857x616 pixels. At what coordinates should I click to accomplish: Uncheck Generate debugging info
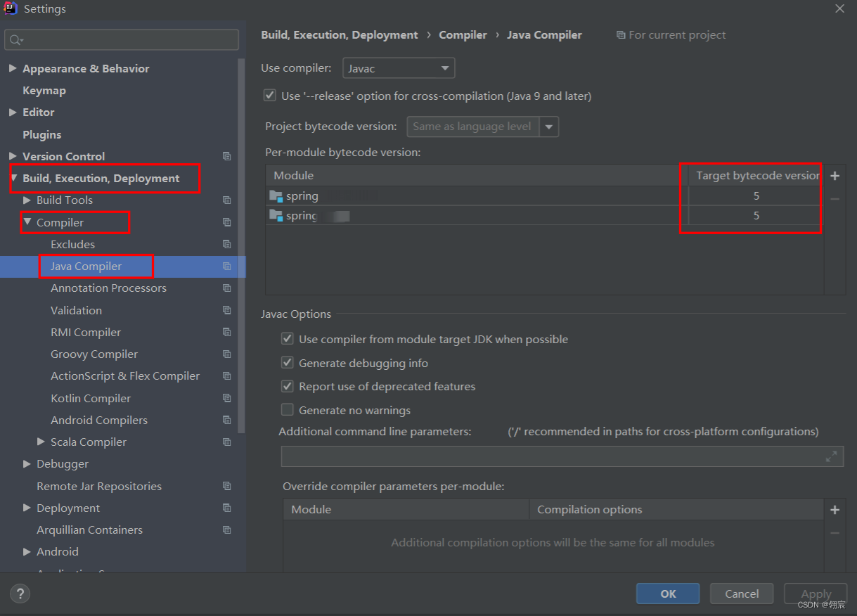coord(287,363)
